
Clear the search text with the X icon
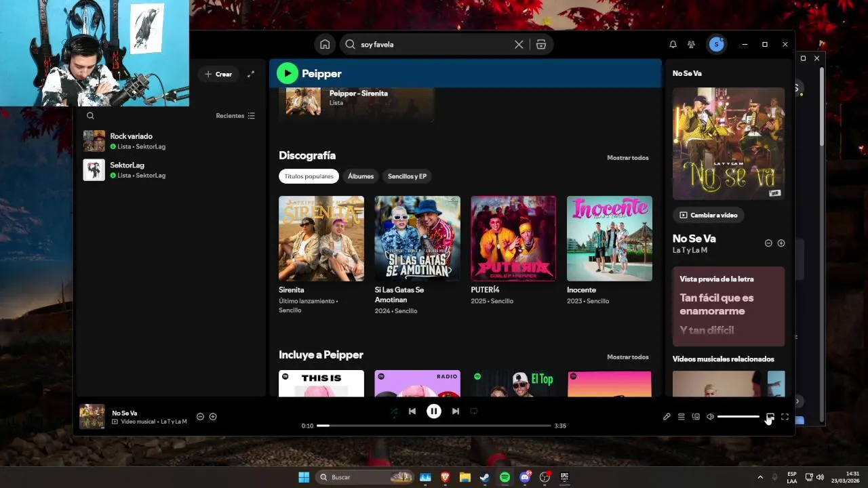coord(519,44)
